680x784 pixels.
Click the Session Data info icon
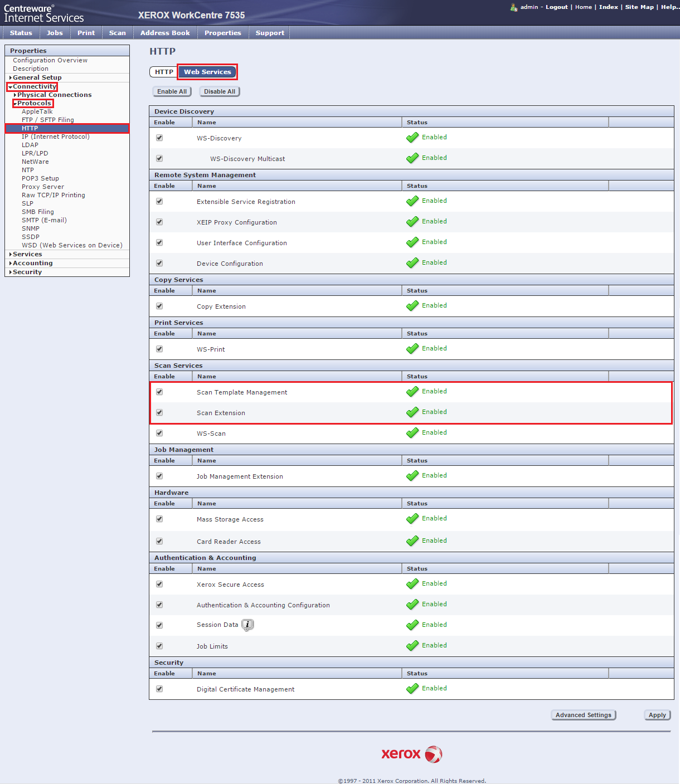[247, 625]
